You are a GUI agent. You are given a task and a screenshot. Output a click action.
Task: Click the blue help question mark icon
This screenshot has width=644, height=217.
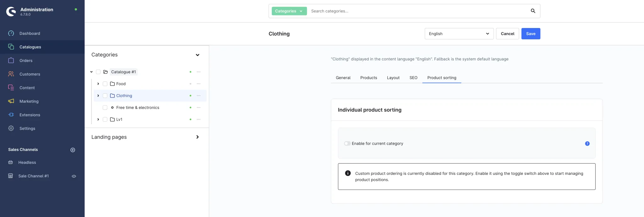point(587,144)
